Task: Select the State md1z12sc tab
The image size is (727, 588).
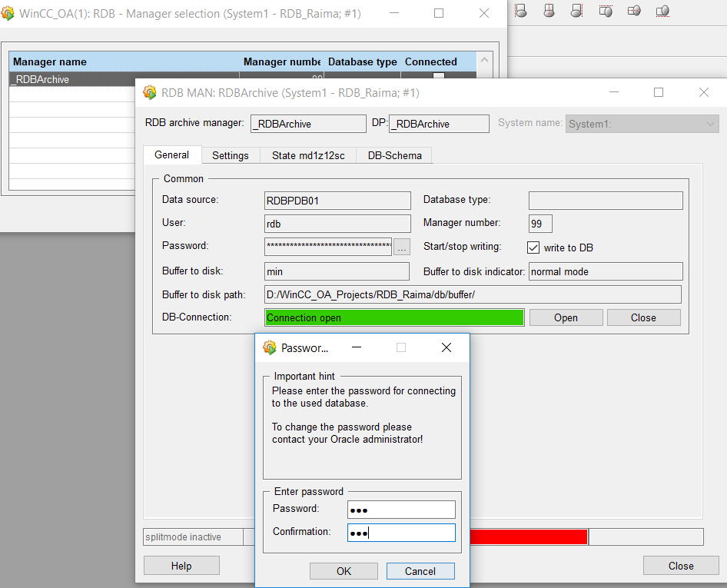Action: point(308,155)
